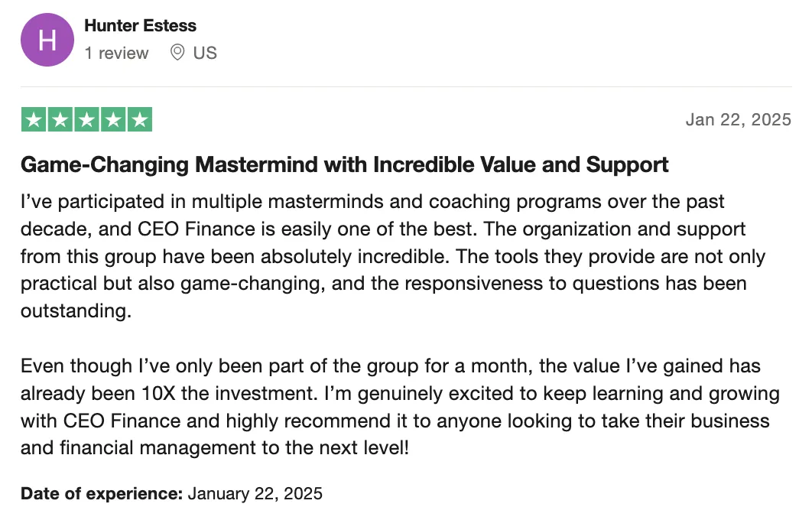Click the January 22, 2025 experience date

point(255,493)
